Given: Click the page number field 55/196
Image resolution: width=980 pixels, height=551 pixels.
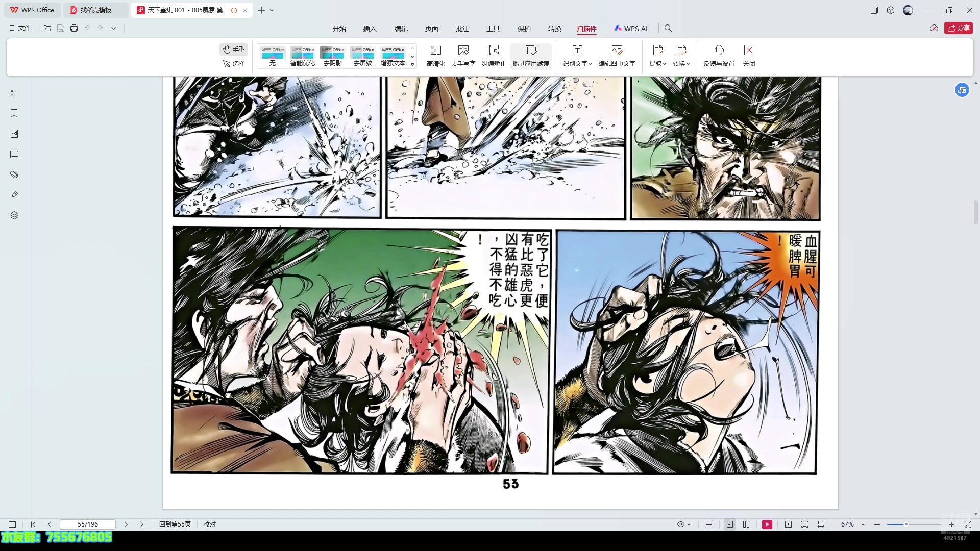Looking at the screenshot, I should tap(88, 524).
